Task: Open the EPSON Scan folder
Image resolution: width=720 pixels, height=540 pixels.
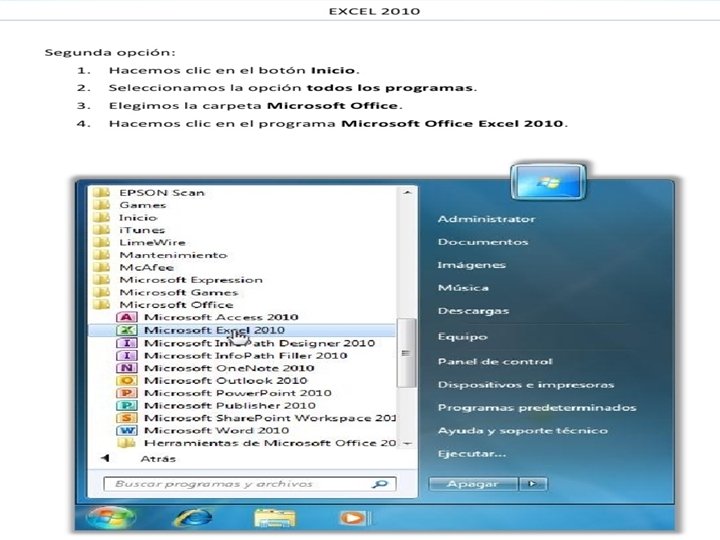Action: (x=162, y=193)
